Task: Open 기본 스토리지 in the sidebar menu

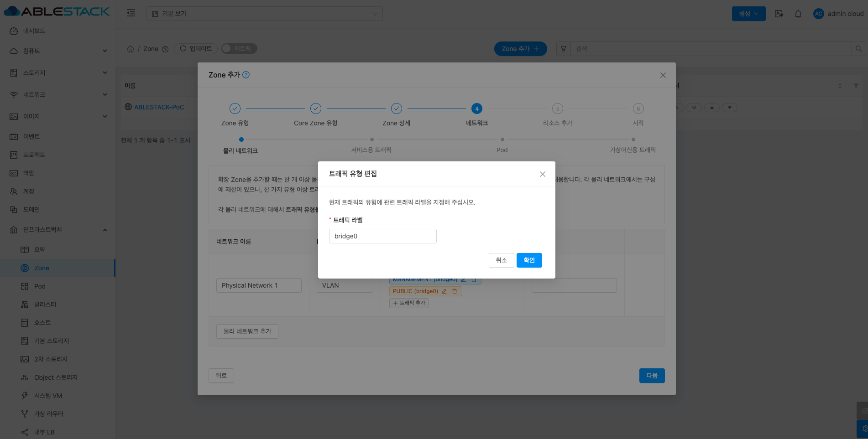Action: 58,341
